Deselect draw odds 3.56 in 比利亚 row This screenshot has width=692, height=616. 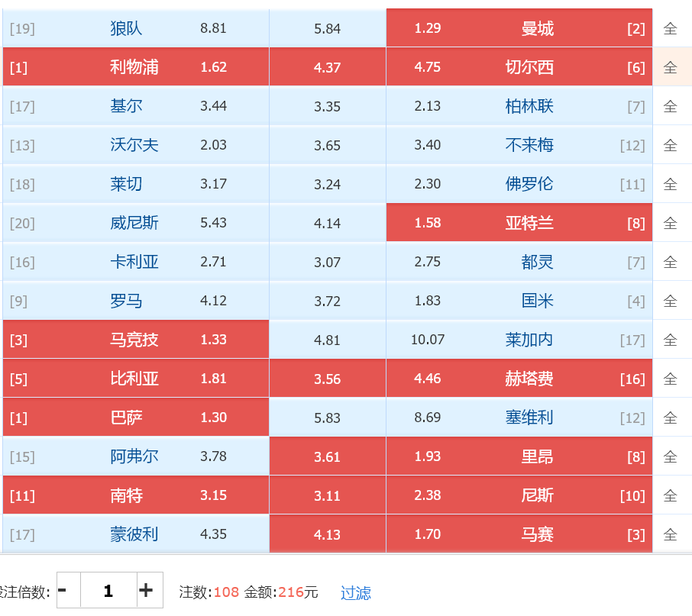(328, 379)
